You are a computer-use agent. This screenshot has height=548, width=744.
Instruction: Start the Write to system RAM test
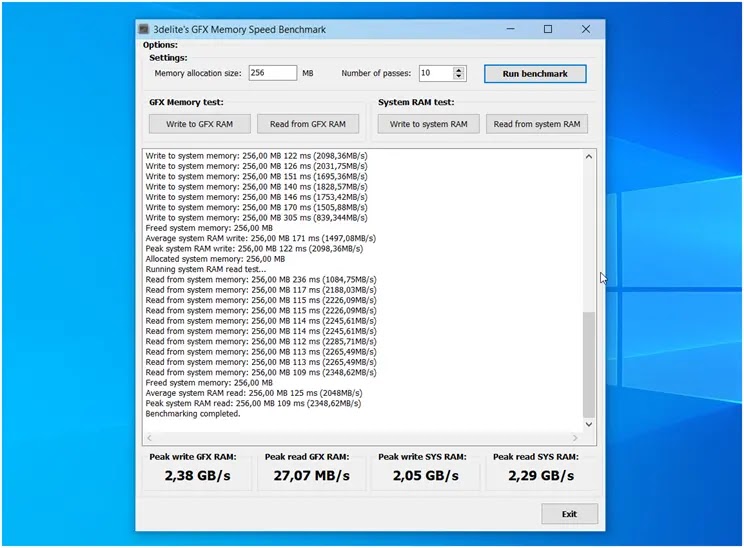(x=428, y=124)
